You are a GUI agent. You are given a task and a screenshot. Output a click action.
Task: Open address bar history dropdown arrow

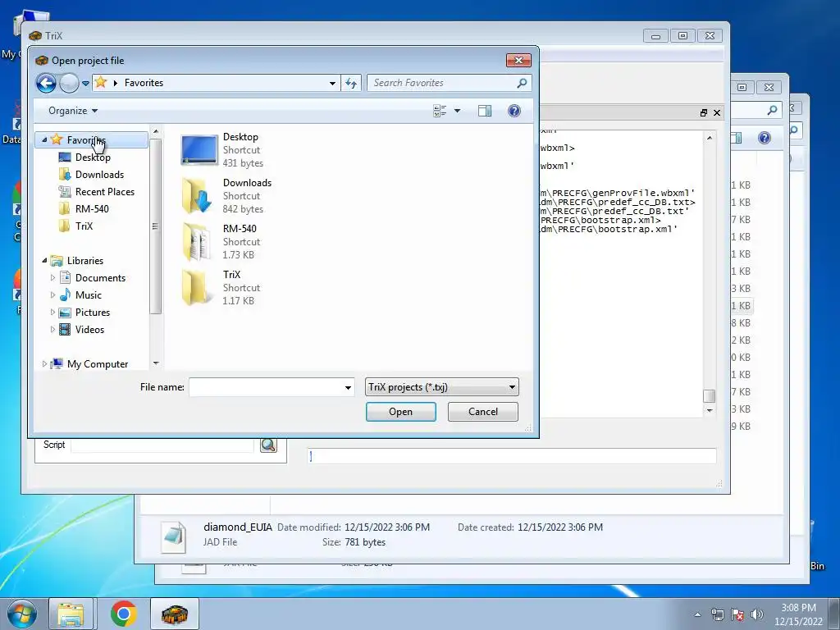332,83
